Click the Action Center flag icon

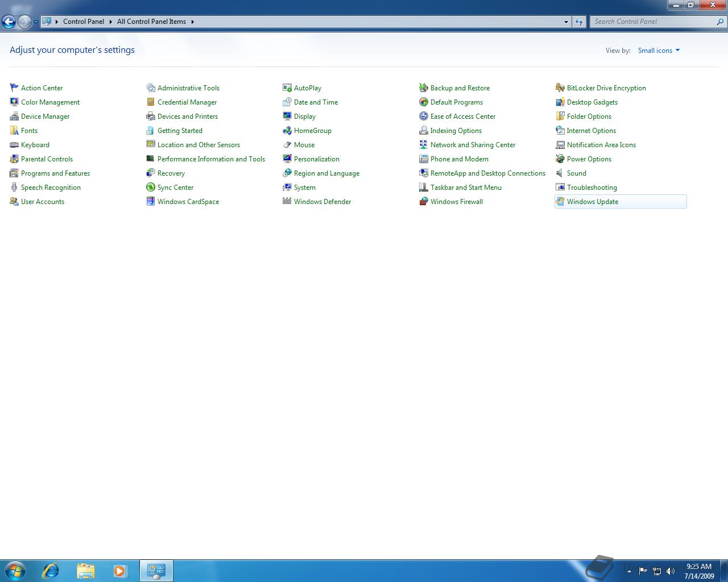(x=14, y=88)
